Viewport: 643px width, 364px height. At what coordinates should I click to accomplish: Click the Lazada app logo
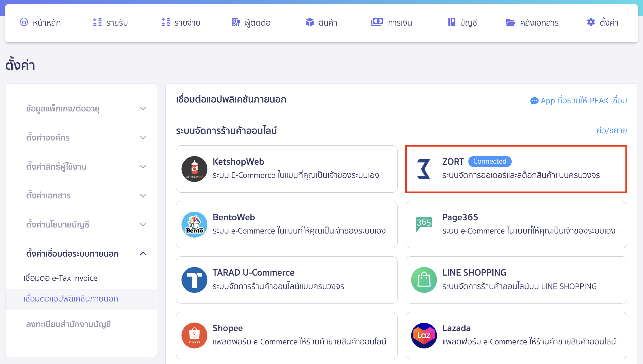point(424,335)
